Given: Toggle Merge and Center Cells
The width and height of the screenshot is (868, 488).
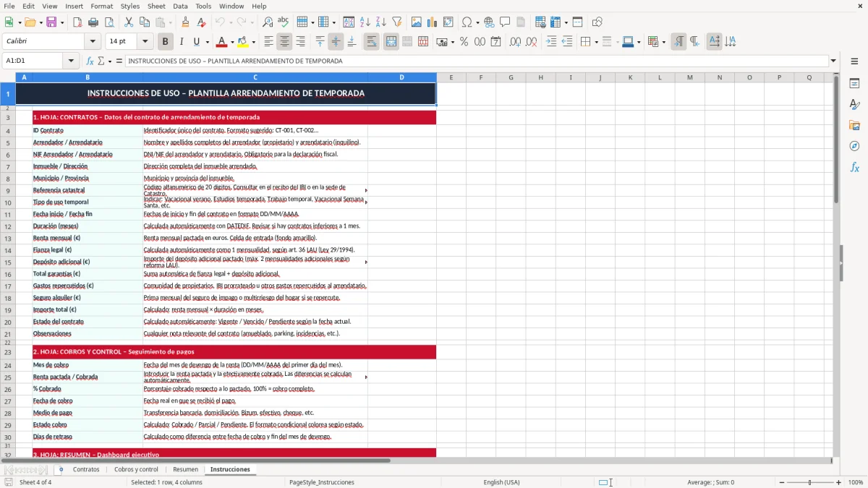Looking at the screenshot, I should click(x=391, y=42).
